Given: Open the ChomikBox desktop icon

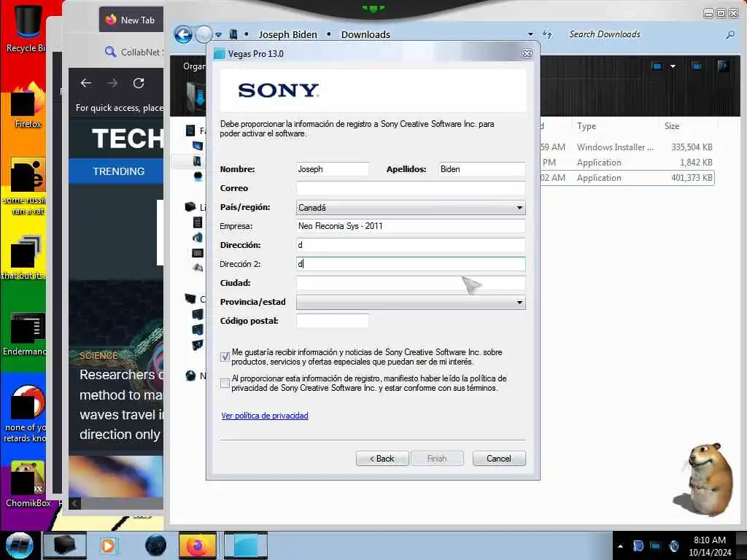Looking at the screenshot, I should tap(28, 484).
